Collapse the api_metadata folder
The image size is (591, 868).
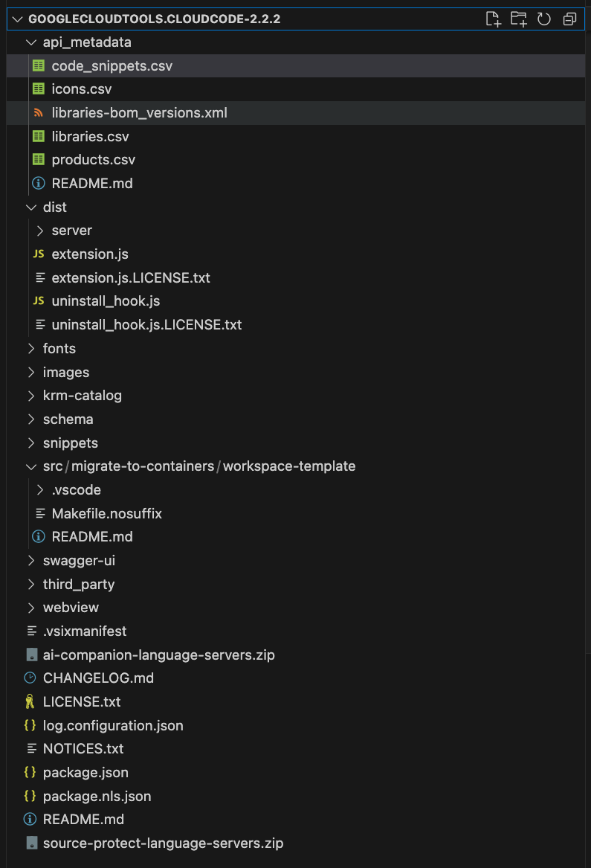click(31, 42)
